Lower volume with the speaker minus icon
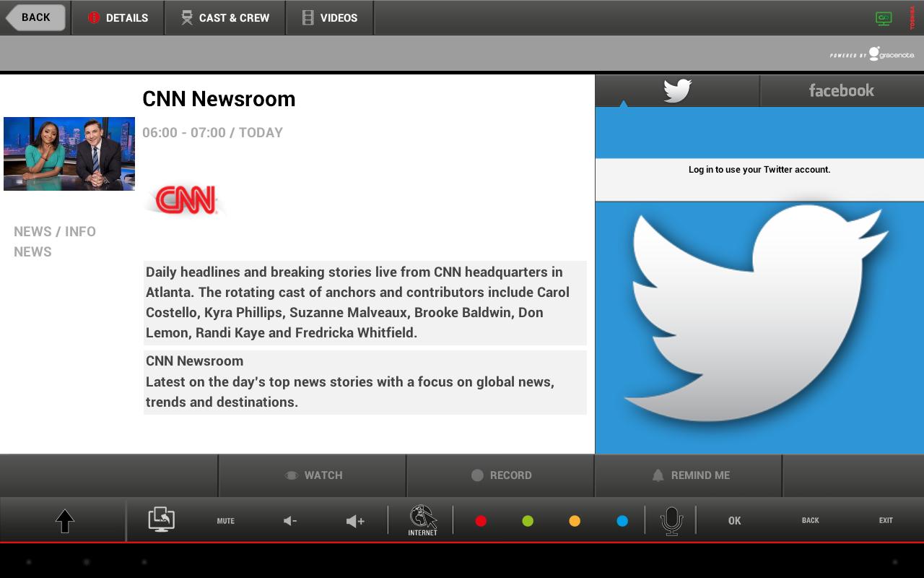 pyautogui.click(x=290, y=521)
